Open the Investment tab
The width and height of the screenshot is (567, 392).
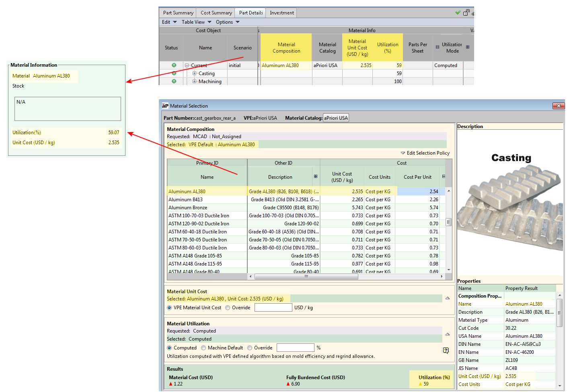281,13
